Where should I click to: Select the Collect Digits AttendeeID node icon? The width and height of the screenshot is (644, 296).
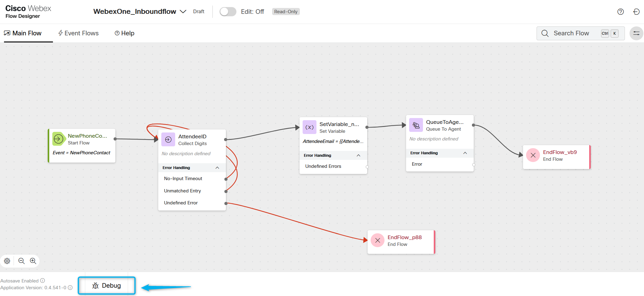pos(168,140)
